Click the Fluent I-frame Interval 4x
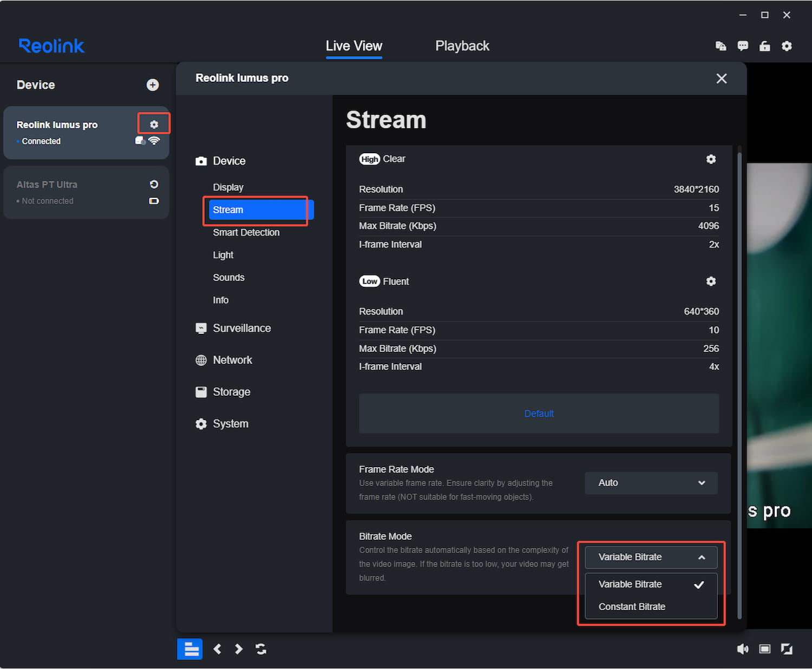Image resolution: width=812 pixels, height=669 pixels. (714, 367)
